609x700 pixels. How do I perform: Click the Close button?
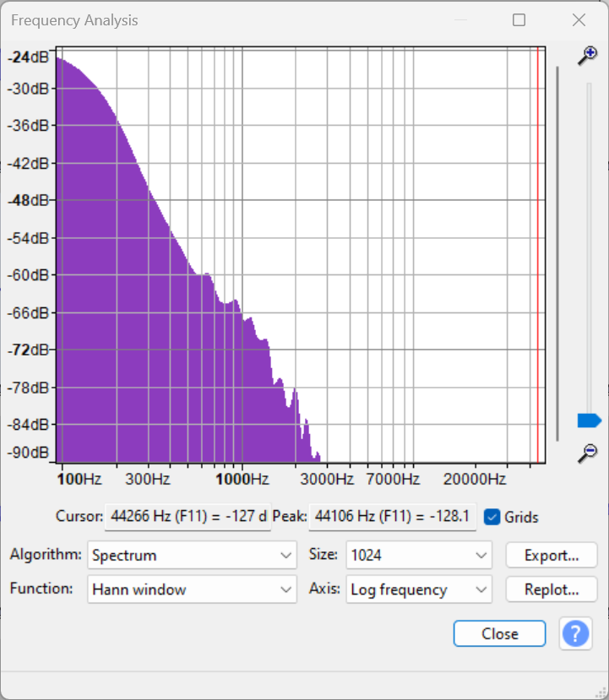click(x=499, y=633)
